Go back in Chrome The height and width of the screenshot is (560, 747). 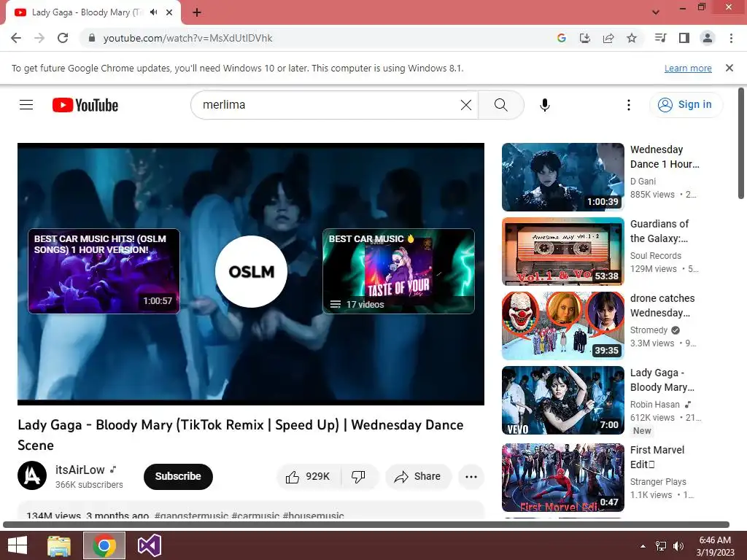click(16, 38)
